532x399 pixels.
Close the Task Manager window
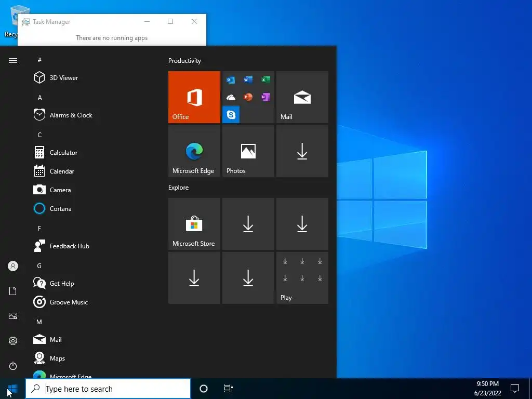194,21
